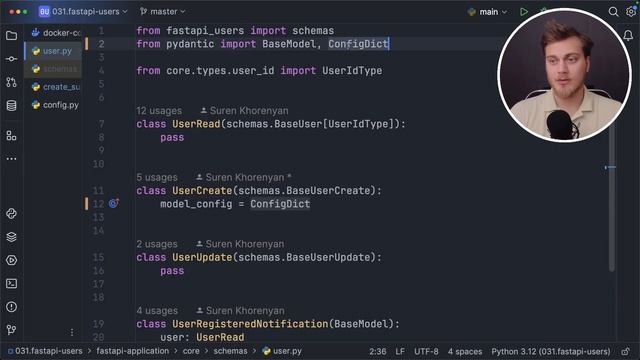Open the Python Packages tool window
Viewport: 640px width, 360px height.
[11, 213]
